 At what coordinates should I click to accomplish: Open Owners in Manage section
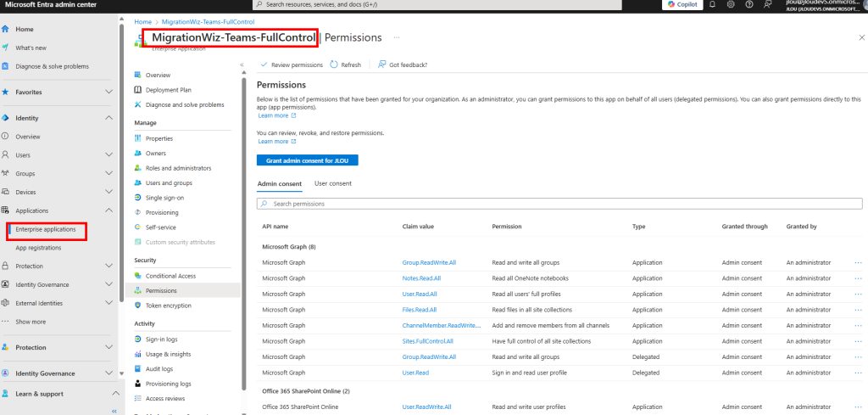pyautogui.click(x=156, y=153)
